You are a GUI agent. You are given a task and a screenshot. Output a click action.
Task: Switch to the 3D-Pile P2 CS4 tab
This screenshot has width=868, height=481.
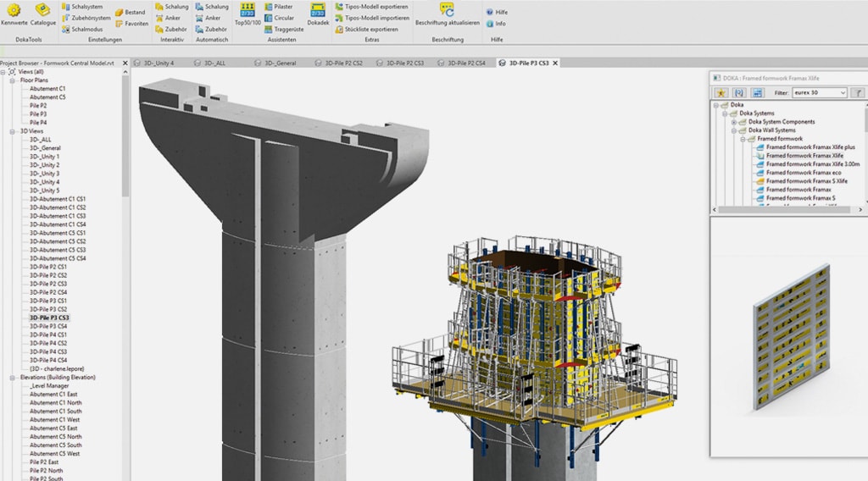pos(465,63)
